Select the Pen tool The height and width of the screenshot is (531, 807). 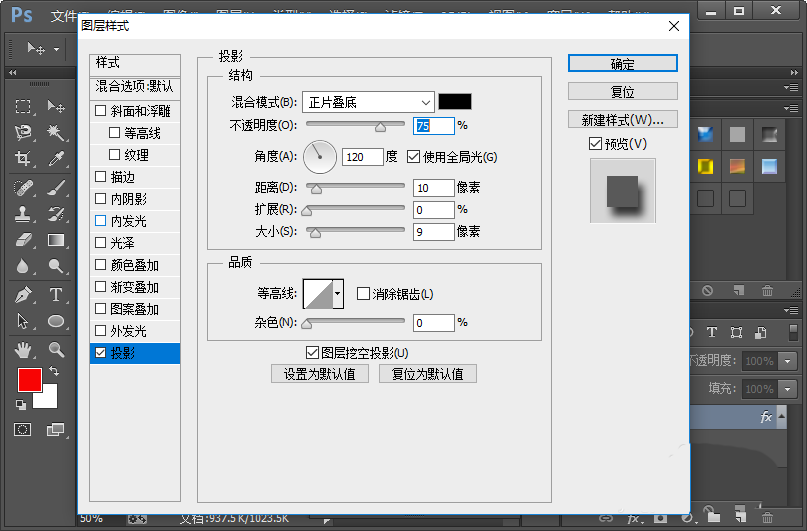tap(23, 295)
